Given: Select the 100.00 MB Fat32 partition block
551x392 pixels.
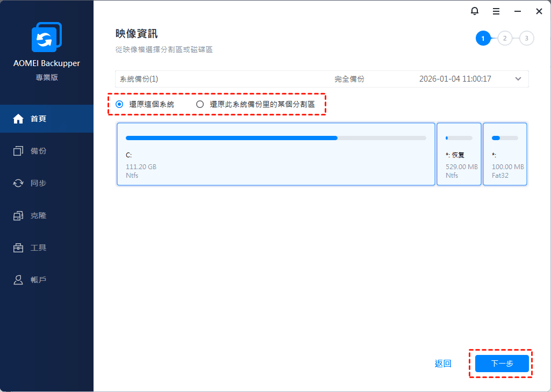Looking at the screenshot, I should click(x=505, y=154).
